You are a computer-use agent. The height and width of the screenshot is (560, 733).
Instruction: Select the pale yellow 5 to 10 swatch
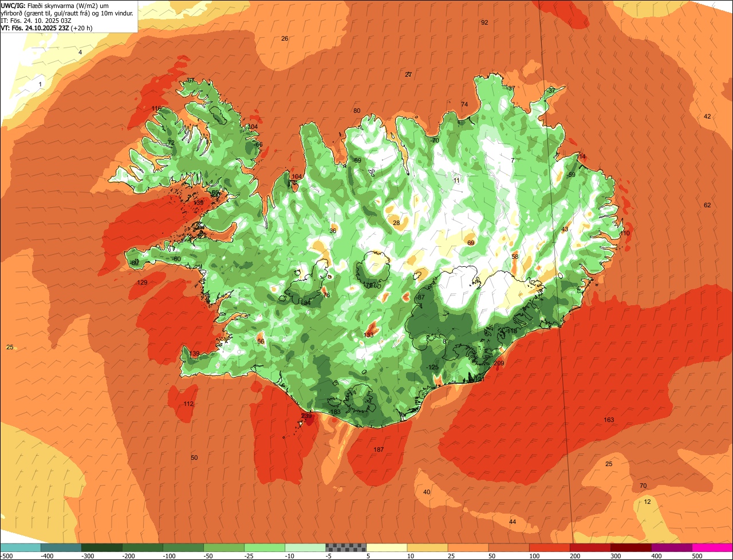click(387, 547)
